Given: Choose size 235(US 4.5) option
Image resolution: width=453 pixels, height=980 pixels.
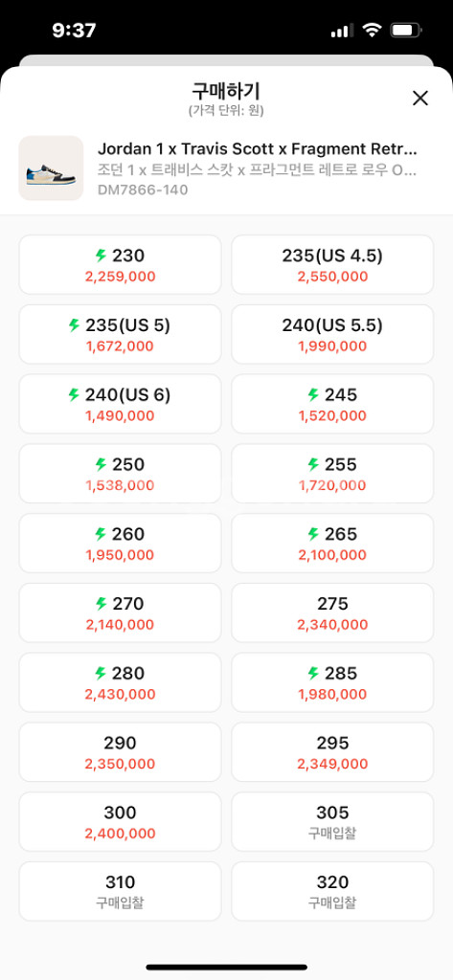Looking at the screenshot, I should point(332,264).
